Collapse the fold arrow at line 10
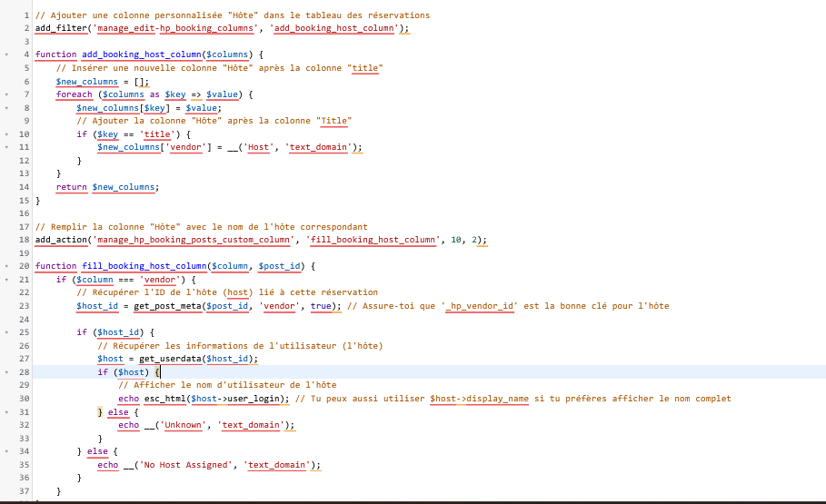The image size is (826, 504). (x=7, y=134)
